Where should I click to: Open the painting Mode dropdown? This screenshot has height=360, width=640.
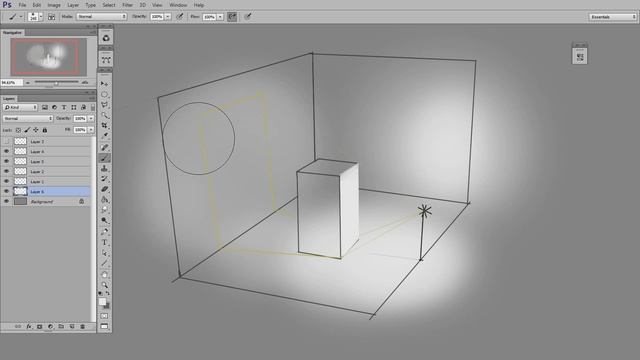[102, 17]
